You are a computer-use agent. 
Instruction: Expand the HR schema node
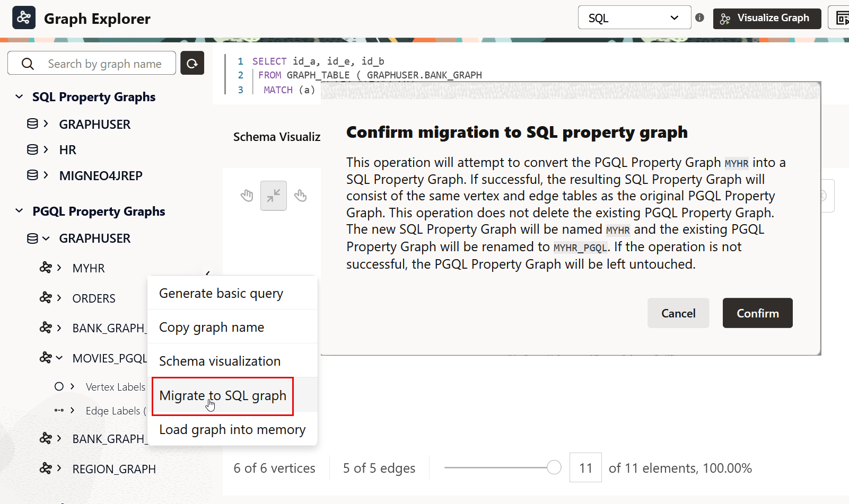point(46,149)
